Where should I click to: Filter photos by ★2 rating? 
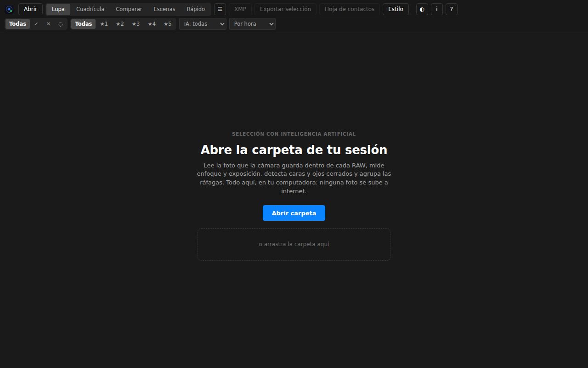point(120,24)
